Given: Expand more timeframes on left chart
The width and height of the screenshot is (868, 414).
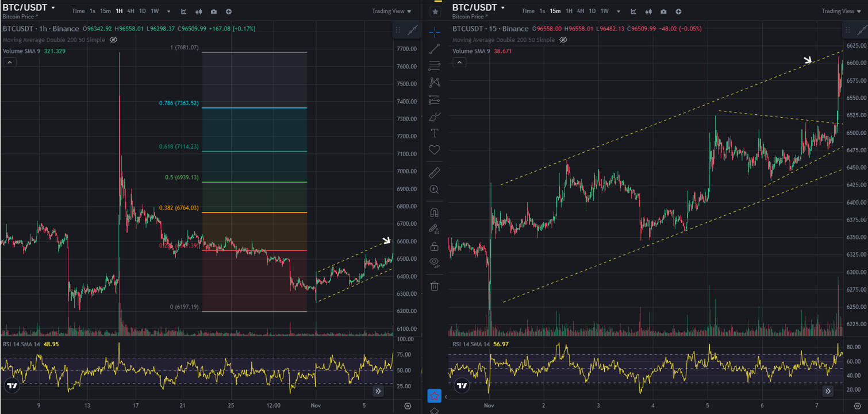Looking at the screenshot, I should coord(168,11).
